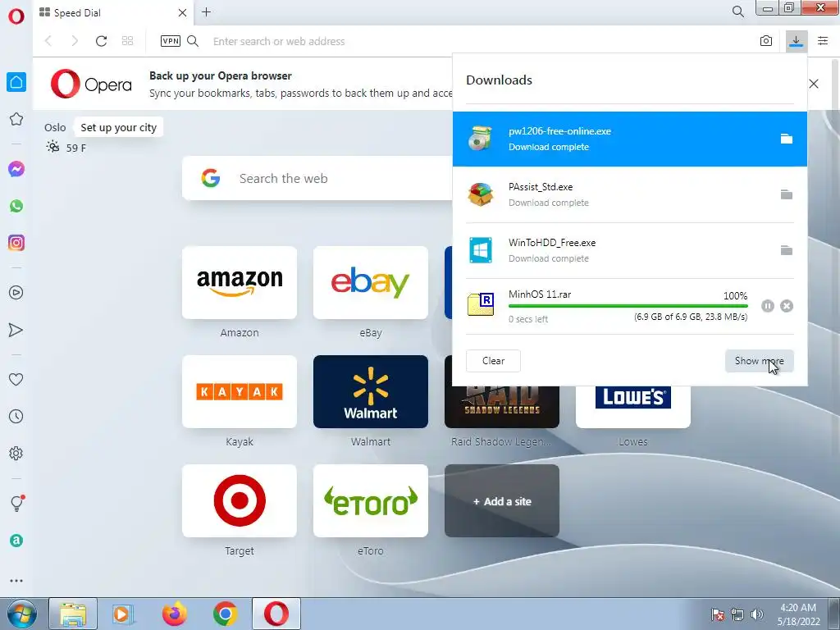840x630 pixels.
Task: Open Settings gear in sidebar
Action: [x=16, y=453]
